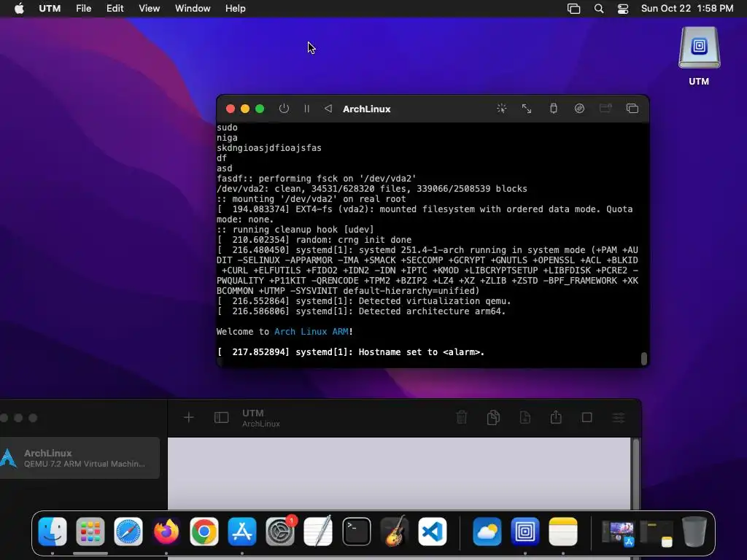Click the date and time in menu bar
Viewport: 747px width, 560px height.
(687, 9)
